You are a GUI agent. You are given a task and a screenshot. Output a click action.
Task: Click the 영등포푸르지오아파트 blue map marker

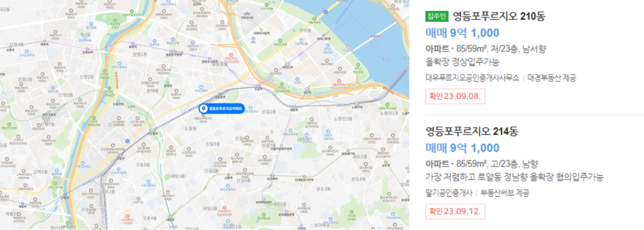click(221, 109)
